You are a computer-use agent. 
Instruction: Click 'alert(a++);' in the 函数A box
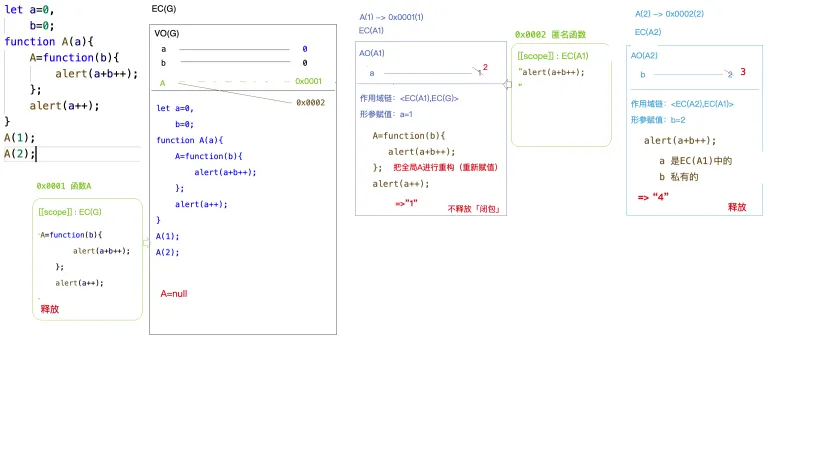[x=79, y=283]
